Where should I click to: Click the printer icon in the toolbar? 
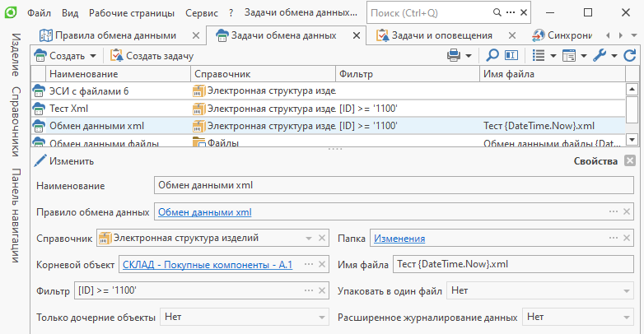click(453, 55)
